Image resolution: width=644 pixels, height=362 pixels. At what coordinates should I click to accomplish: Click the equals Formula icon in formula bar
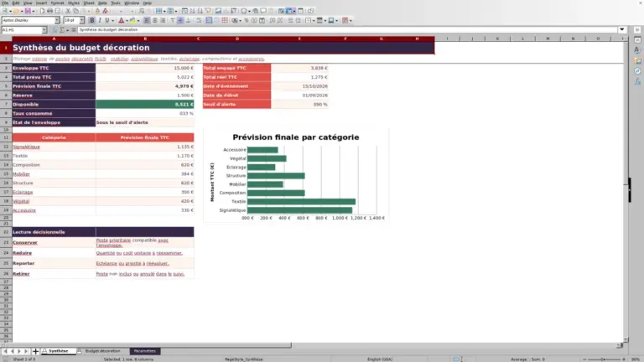tap(74, 30)
